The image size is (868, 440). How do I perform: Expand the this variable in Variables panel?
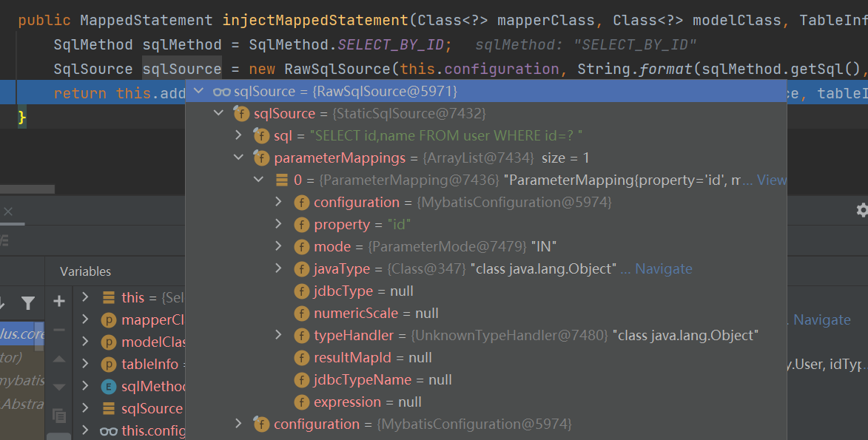pos(86,297)
